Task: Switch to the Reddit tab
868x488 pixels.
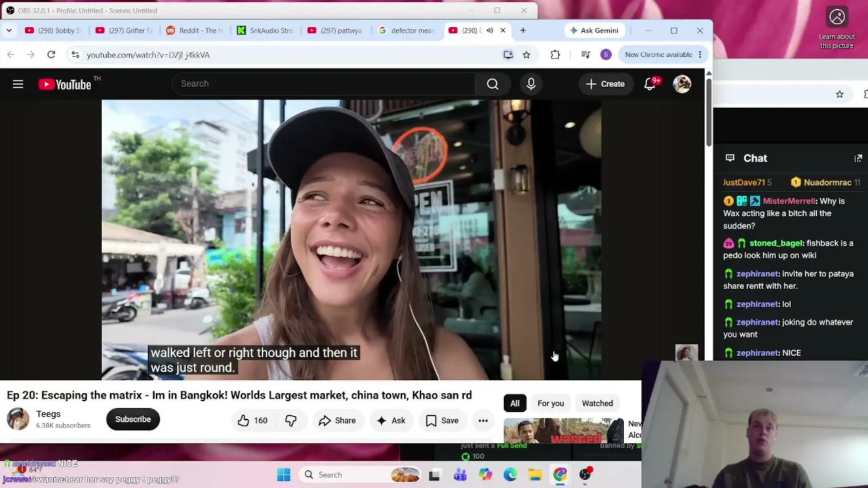Action: [194, 30]
